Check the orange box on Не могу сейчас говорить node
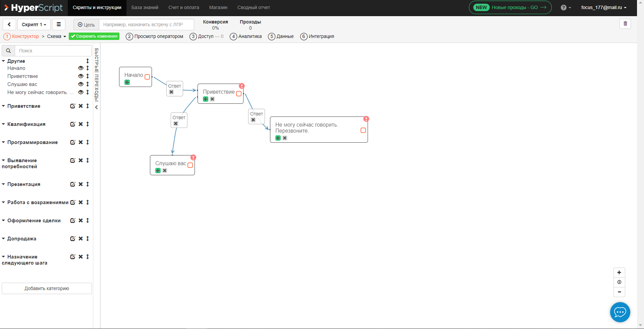The height and width of the screenshot is (329, 644). click(363, 130)
